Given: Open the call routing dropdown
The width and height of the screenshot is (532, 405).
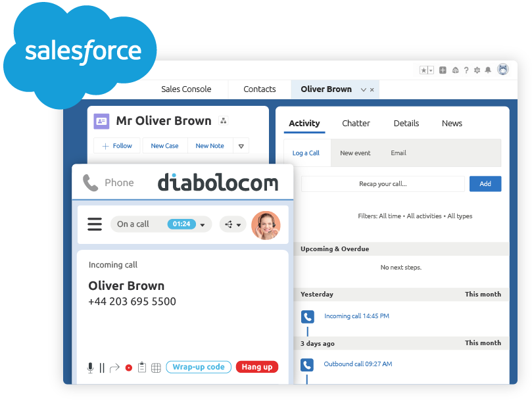Looking at the screenshot, I should pyautogui.click(x=233, y=225).
